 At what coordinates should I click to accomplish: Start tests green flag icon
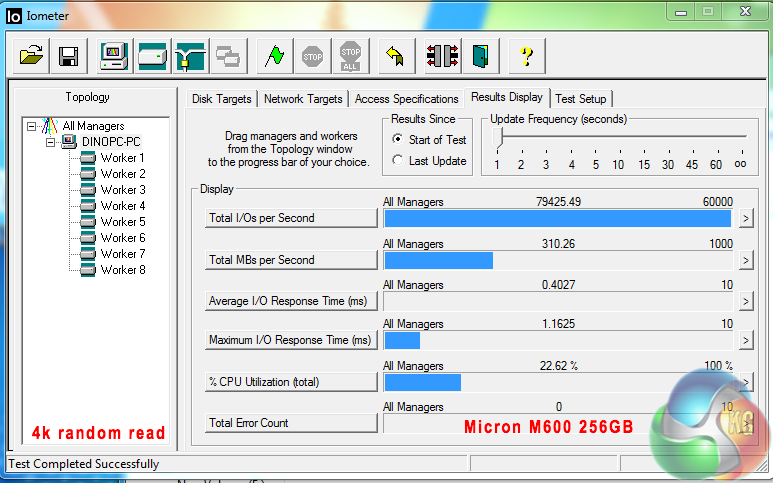[x=275, y=56]
